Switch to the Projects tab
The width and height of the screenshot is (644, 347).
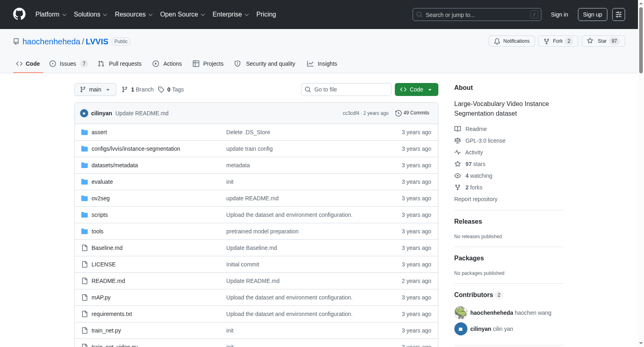pos(208,64)
